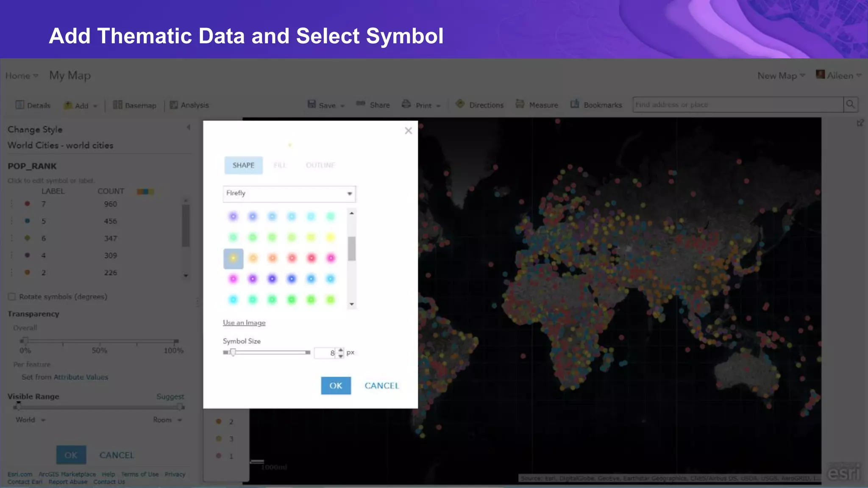Screen dimensions: 868x488
Task: Click the red symbol for label 7
Action: coord(27,204)
